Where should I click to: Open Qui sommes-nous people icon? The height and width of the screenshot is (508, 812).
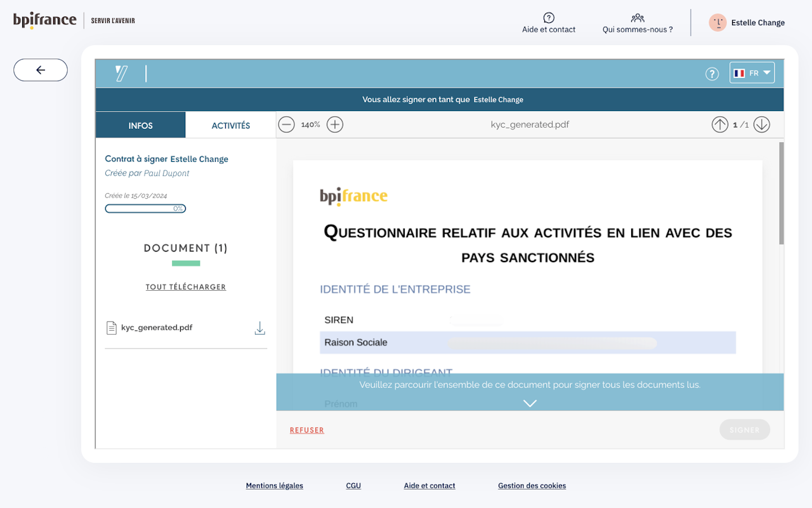coord(638,18)
